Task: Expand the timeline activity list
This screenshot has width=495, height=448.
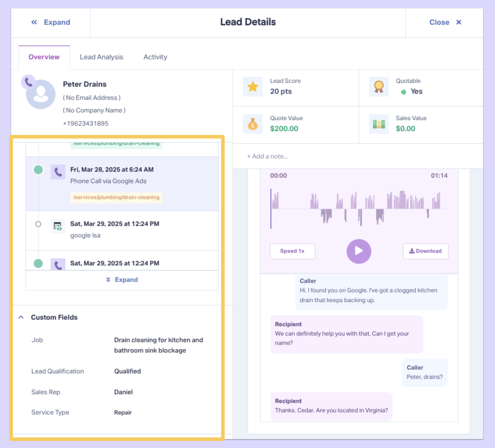Action: pyautogui.click(x=122, y=280)
